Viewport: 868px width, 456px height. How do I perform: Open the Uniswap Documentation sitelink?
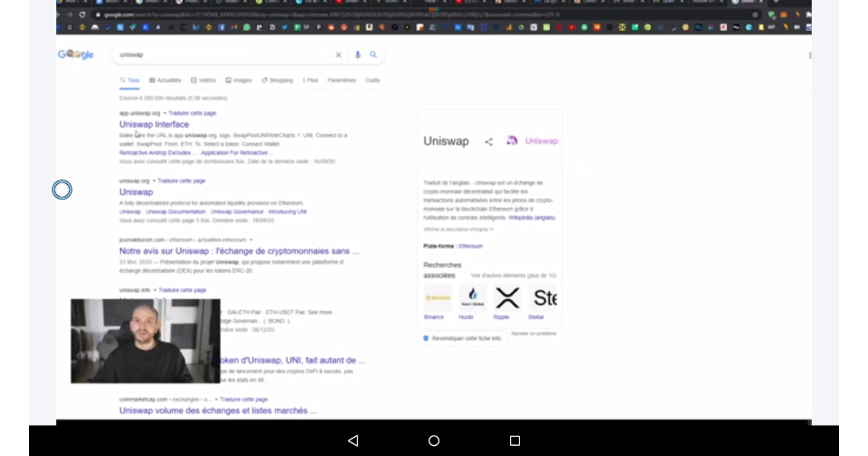pyautogui.click(x=176, y=212)
